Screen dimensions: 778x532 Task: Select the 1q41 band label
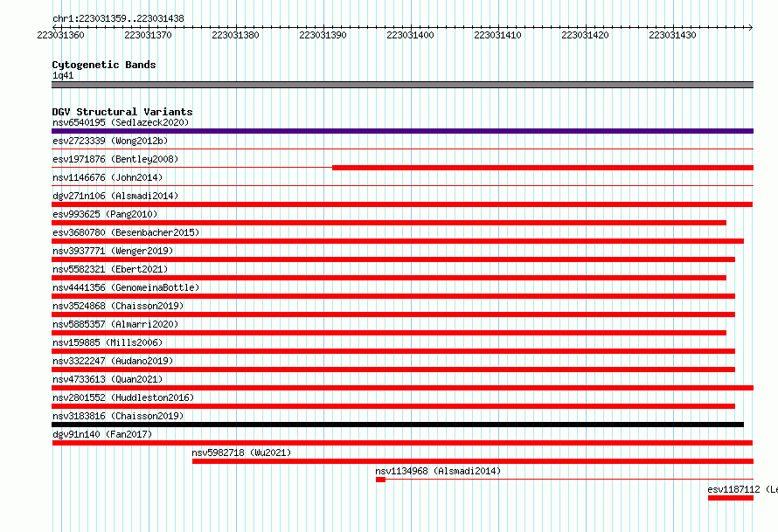[63, 75]
